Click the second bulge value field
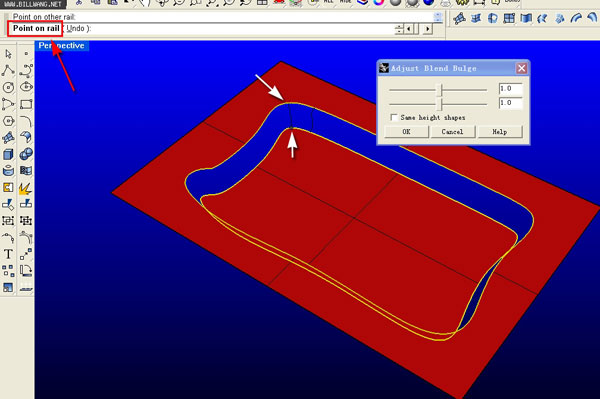This screenshot has height=399, width=600. click(x=510, y=103)
